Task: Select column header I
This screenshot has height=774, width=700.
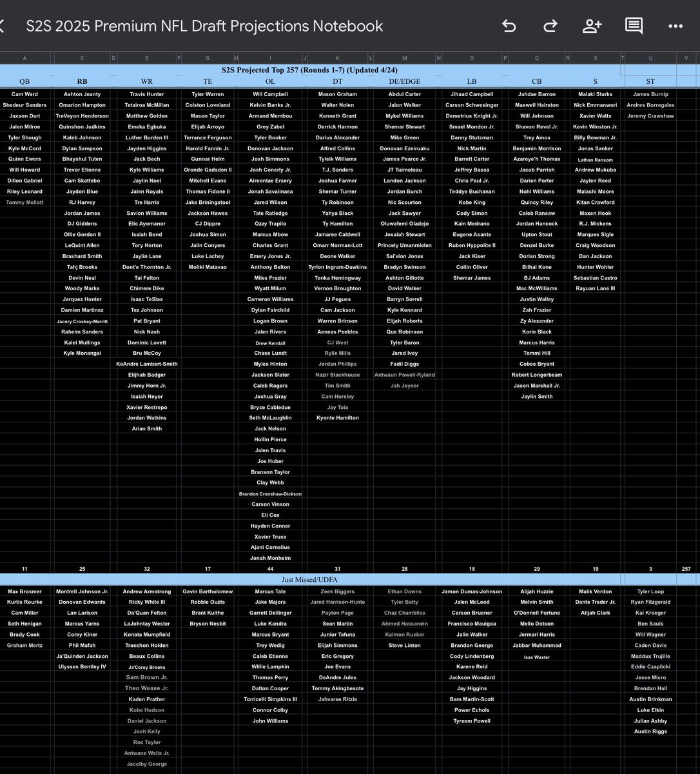Action: pyautogui.click(x=270, y=58)
